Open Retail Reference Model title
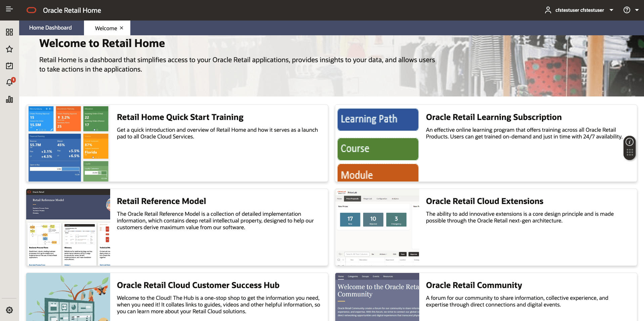The height and width of the screenshot is (321, 644). click(161, 201)
